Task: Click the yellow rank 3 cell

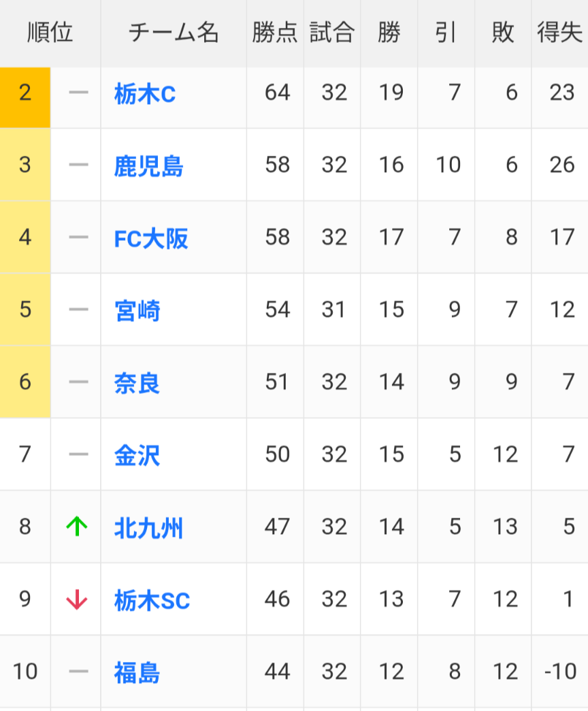Action: (25, 165)
